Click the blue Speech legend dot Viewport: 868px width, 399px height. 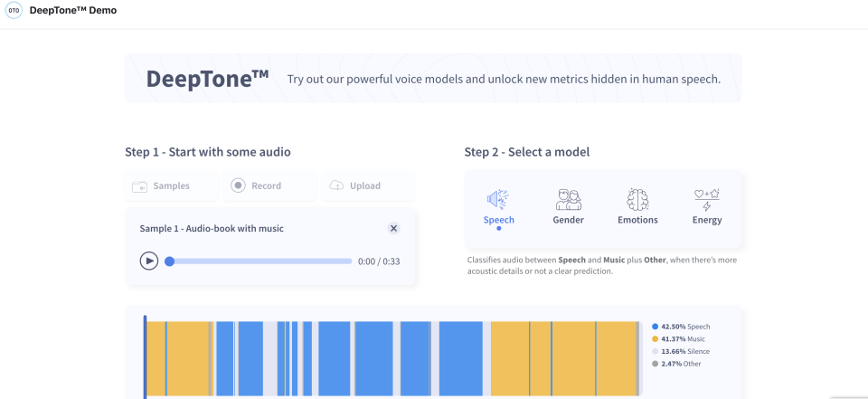point(656,327)
